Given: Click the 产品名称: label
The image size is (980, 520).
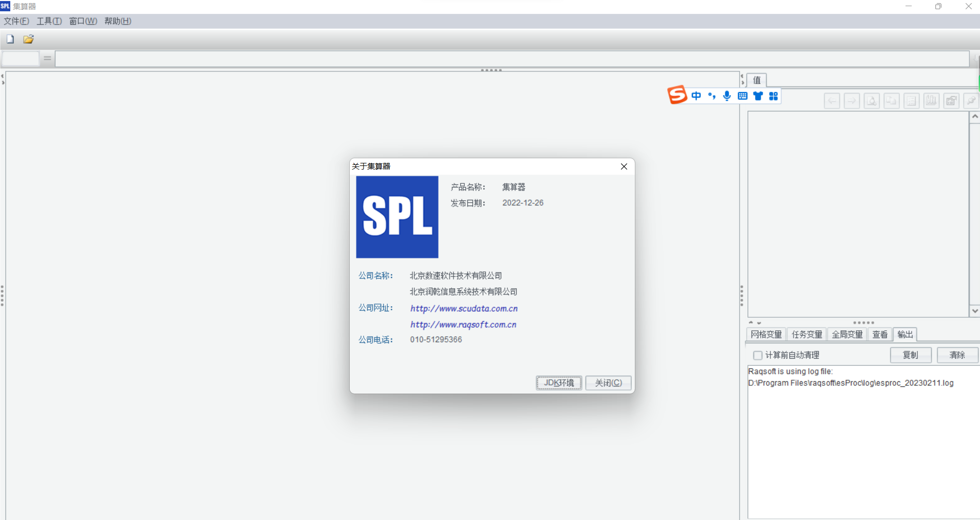Looking at the screenshot, I should click(x=468, y=187).
